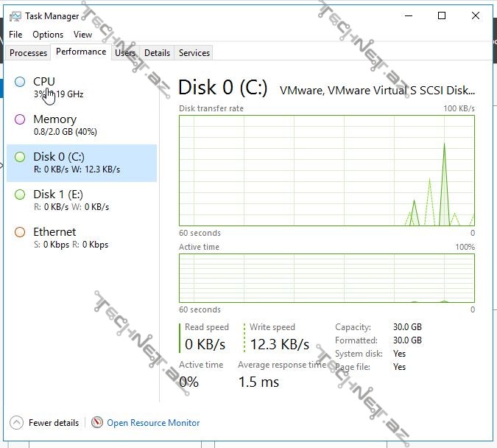Click the Task Manager title bar icon
497x448 pixels.
(15, 16)
